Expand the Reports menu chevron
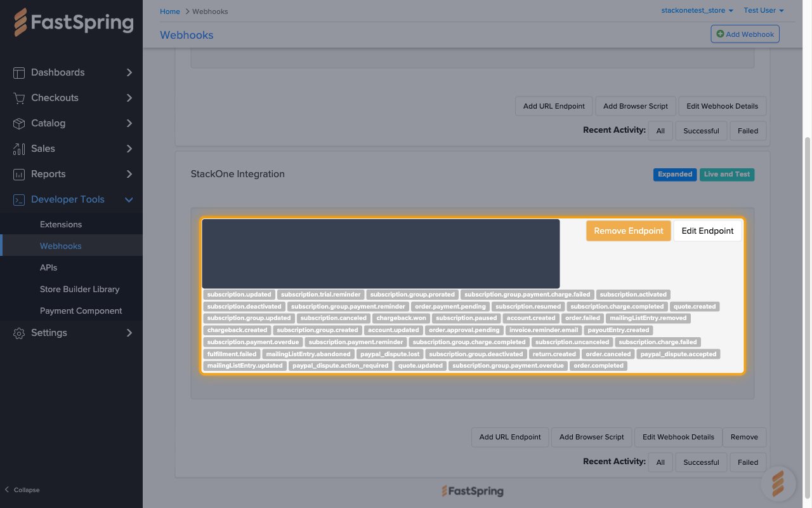 [129, 174]
